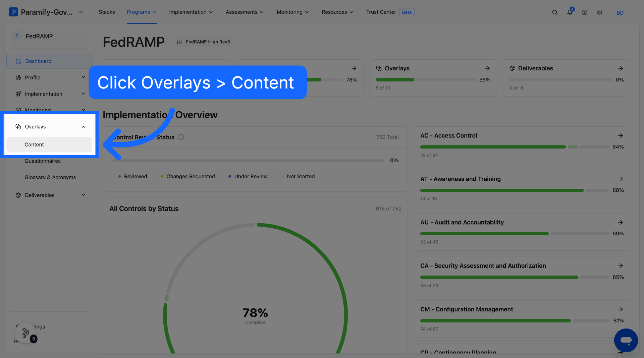This screenshot has height=358, width=644.
Task: Open the search icon in top bar
Action: click(x=555, y=12)
